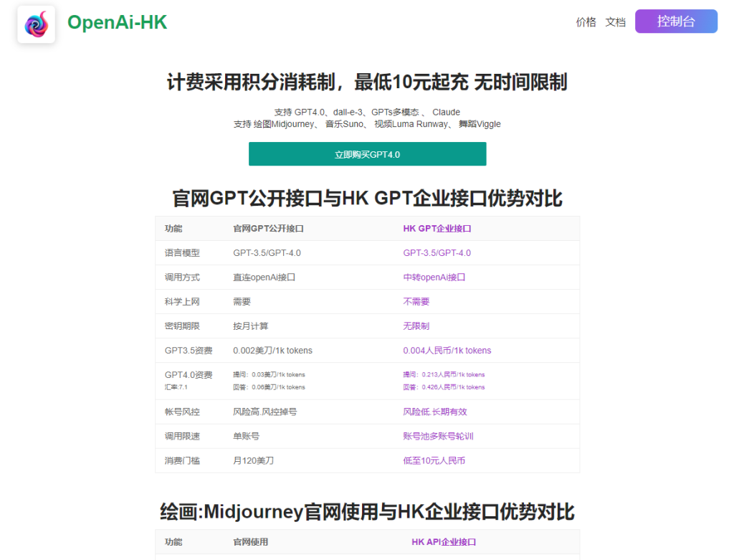
Task: Select the main heading 计费采用积分消耗制
Action: tap(367, 82)
